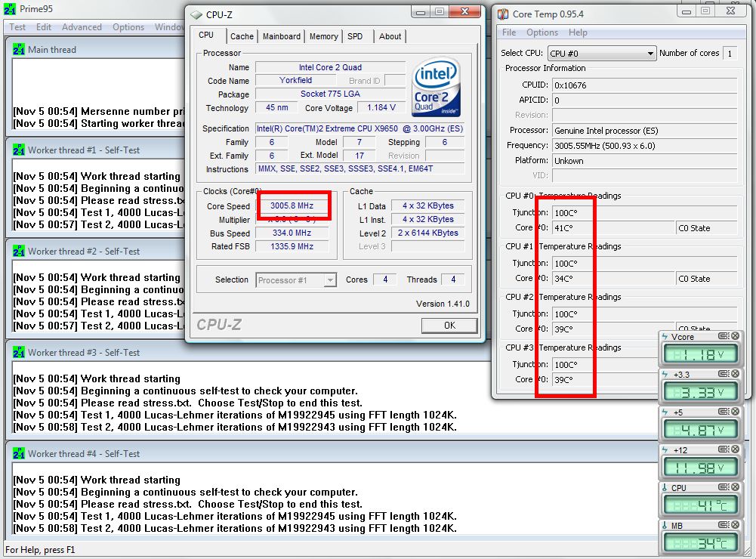
Task: Click the lightning icon on the +12 gadget
Action: pyautogui.click(x=665, y=449)
